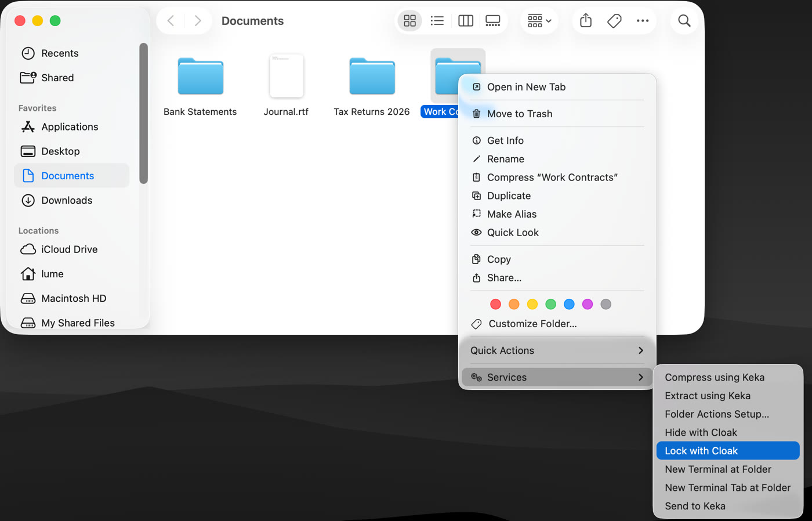Apply the purple color tag
Image resolution: width=812 pixels, height=521 pixels.
(588, 304)
